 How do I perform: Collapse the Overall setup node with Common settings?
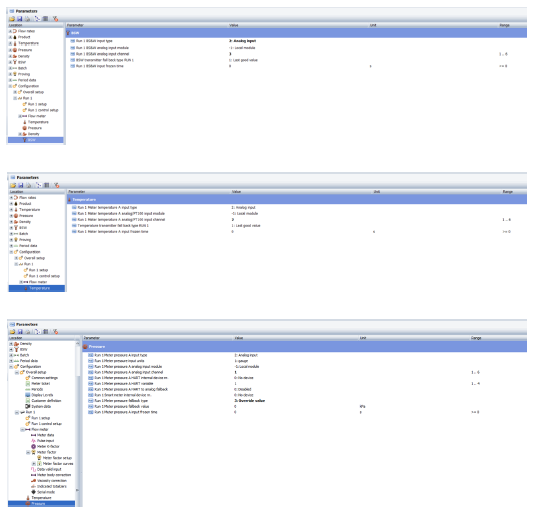pos(17,372)
